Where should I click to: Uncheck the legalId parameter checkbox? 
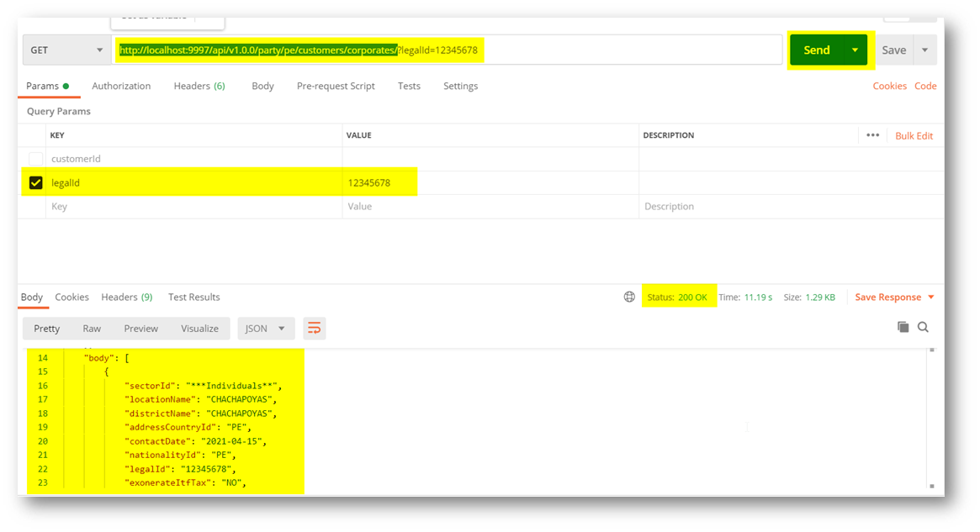tap(35, 182)
